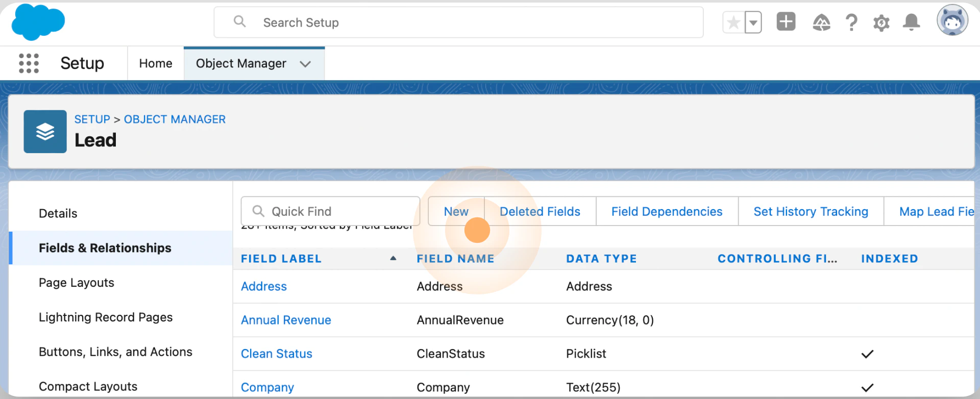This screenshot has height=399, width=980.
Task: Click the Setup app name
Action: [82, 63]
